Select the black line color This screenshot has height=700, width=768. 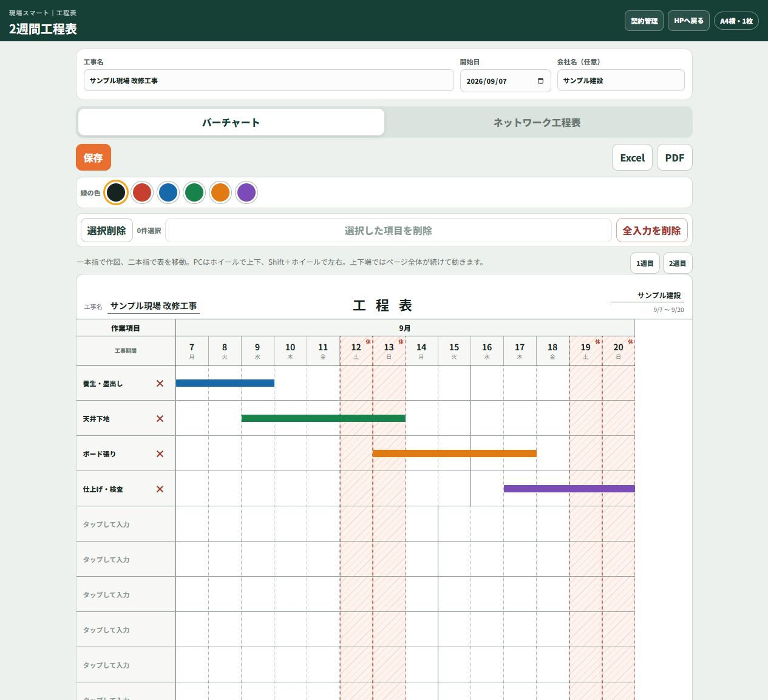116,192
